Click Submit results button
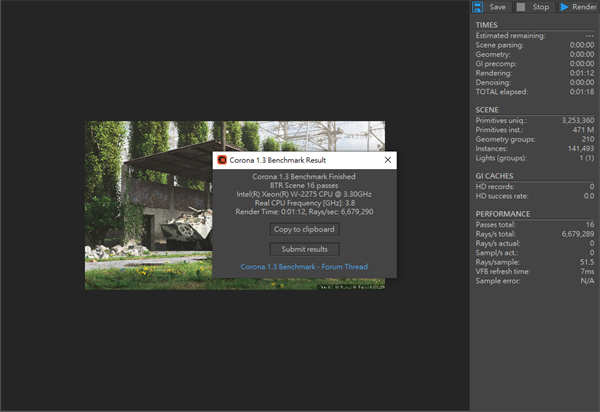This screenshot has width=600, height=412. point(304,249)
